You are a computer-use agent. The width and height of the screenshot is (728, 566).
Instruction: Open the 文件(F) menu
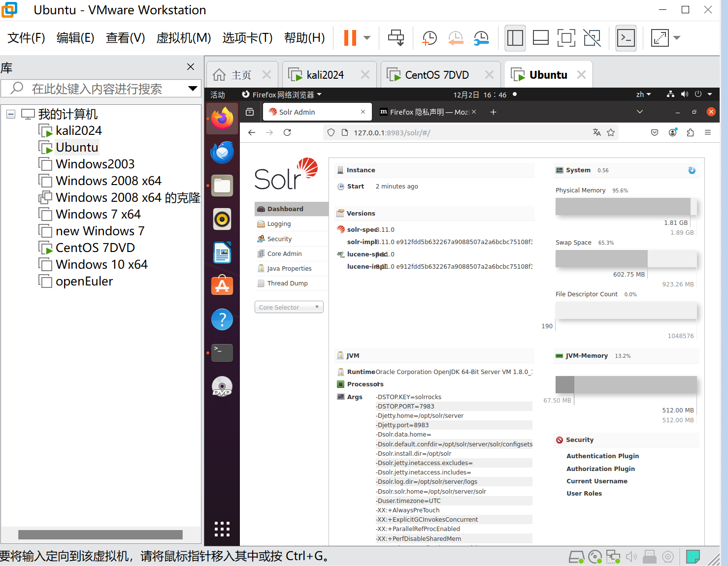(x=26, y=38)
